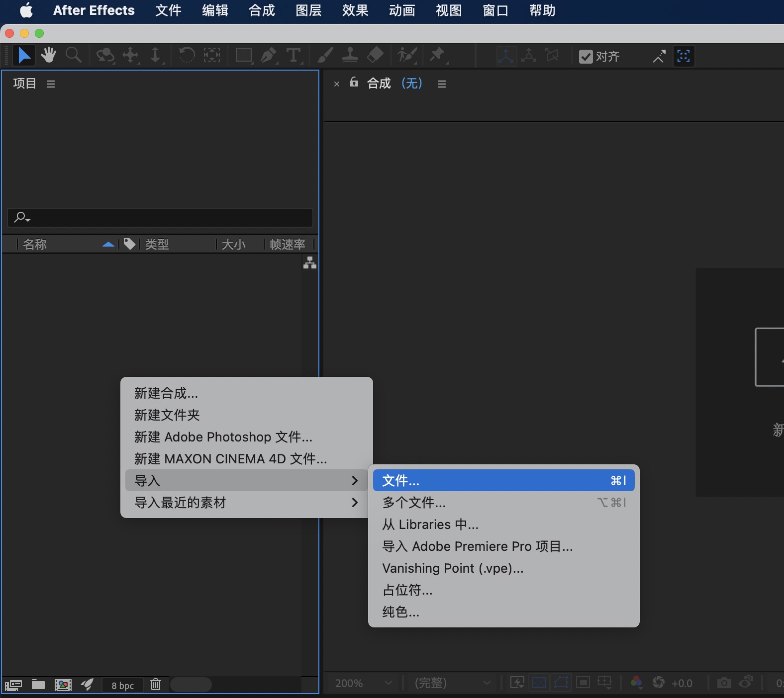The image size is (784, 698).
Task: Toggle fast previews in viewer footer
Action: tap(517, 683)
